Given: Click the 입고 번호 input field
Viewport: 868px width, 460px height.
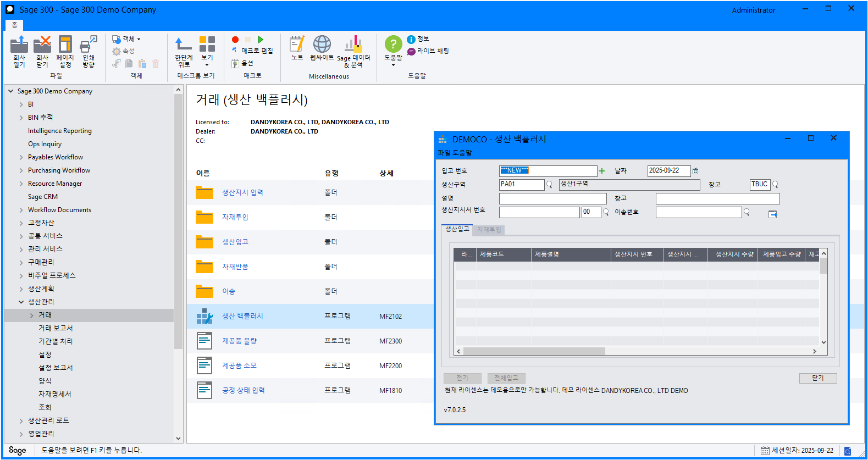Looking at the screenshot, I should point(548,171).
